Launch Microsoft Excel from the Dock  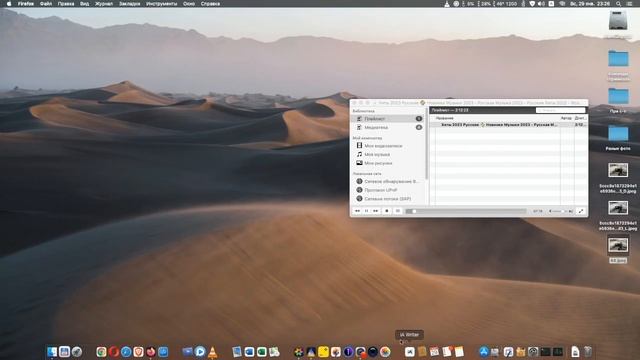(261, 351)
